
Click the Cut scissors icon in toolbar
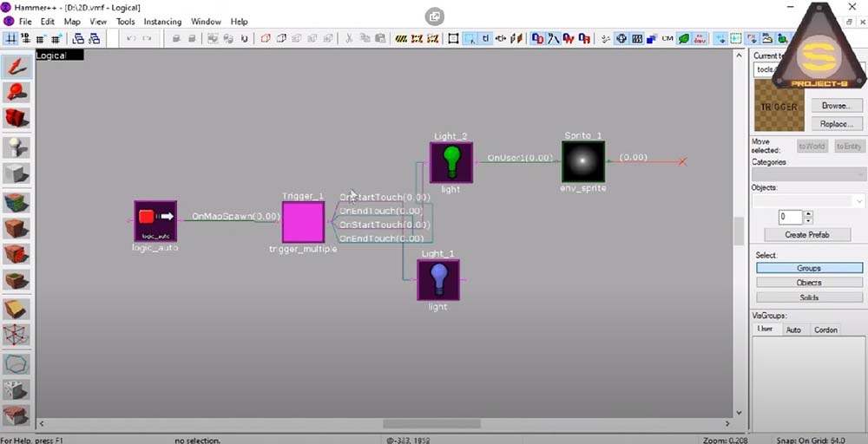tap(349, 38)
